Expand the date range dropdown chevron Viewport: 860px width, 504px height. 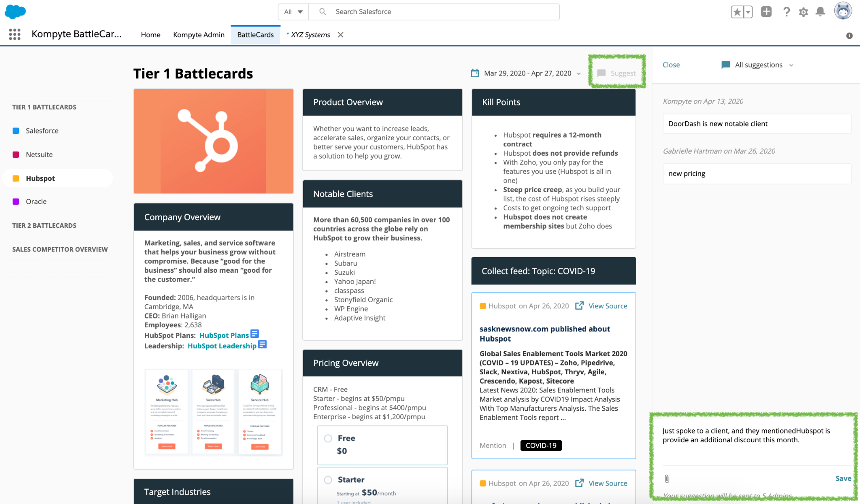pyautogui.click(x=579, y=73)
